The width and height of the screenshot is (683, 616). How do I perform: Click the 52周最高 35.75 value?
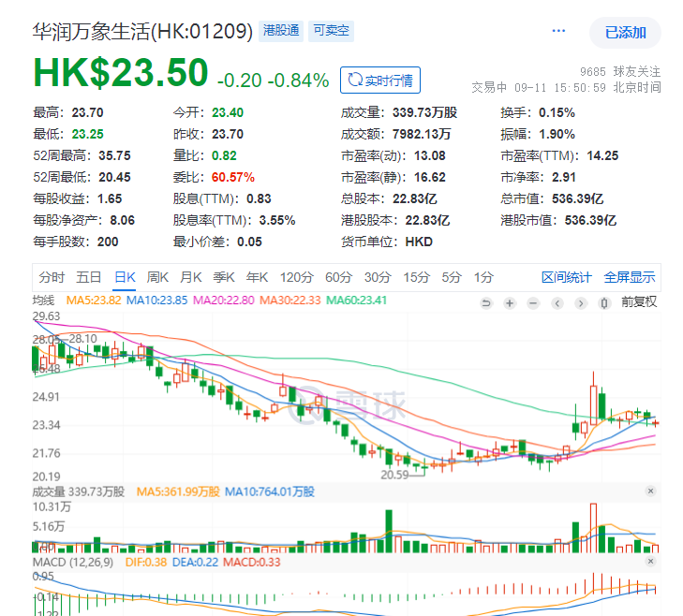tap(114, 155)
